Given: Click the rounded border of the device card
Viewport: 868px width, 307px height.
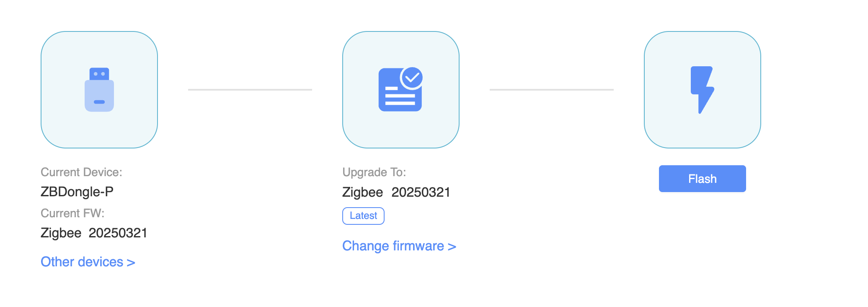Looking at the screenshot, I should pos(41,90).
